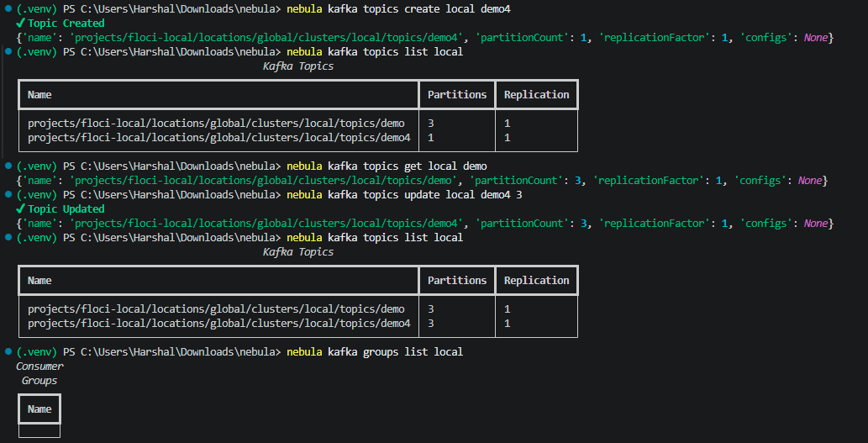Viewport: 868px width, 443px height.
Task: Select the green "Topic Created" message
Action: point(66,24)
